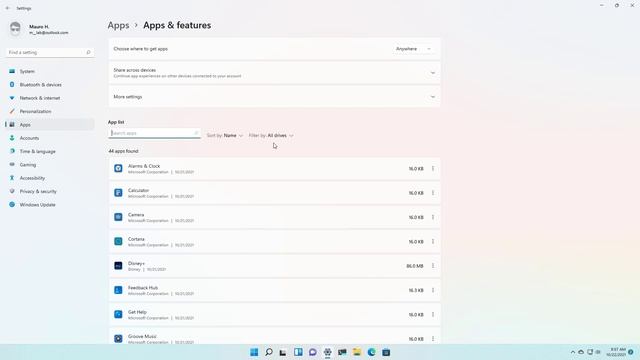Click the Camera app icon

(118, 217)
